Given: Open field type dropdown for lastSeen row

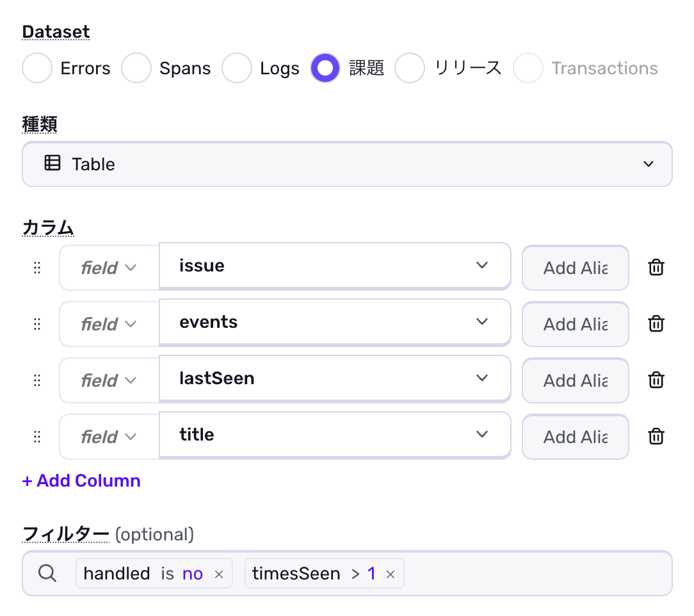Looking at the screenshot, I should [x=109, y=380].
